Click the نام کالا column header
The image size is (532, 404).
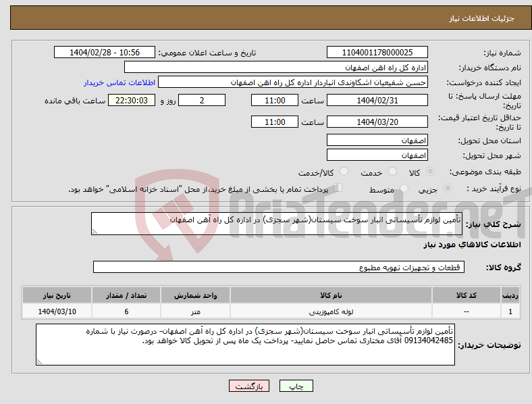click(331, 295)
